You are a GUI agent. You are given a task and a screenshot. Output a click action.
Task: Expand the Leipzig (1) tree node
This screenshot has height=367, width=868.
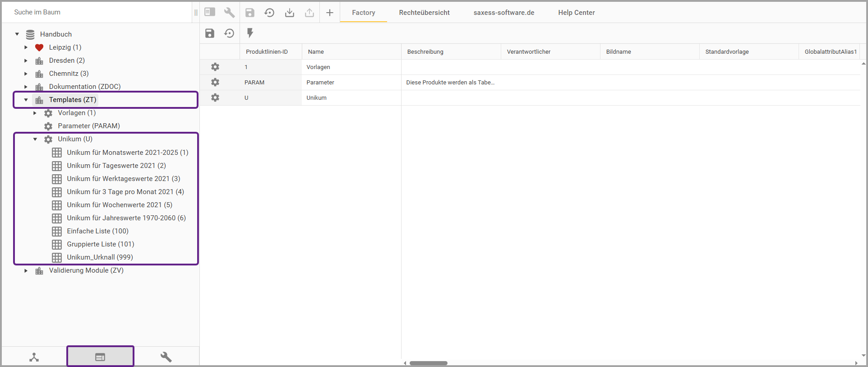(26, 47)
